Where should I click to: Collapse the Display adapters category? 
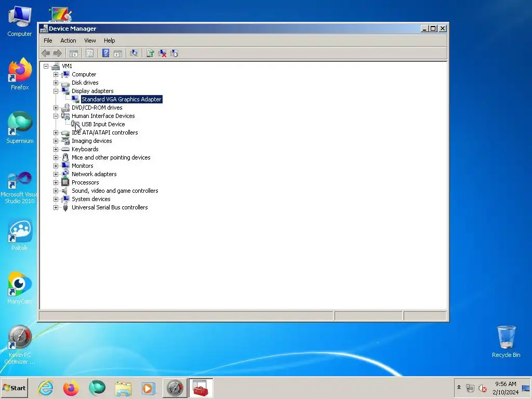click(56, 91)
